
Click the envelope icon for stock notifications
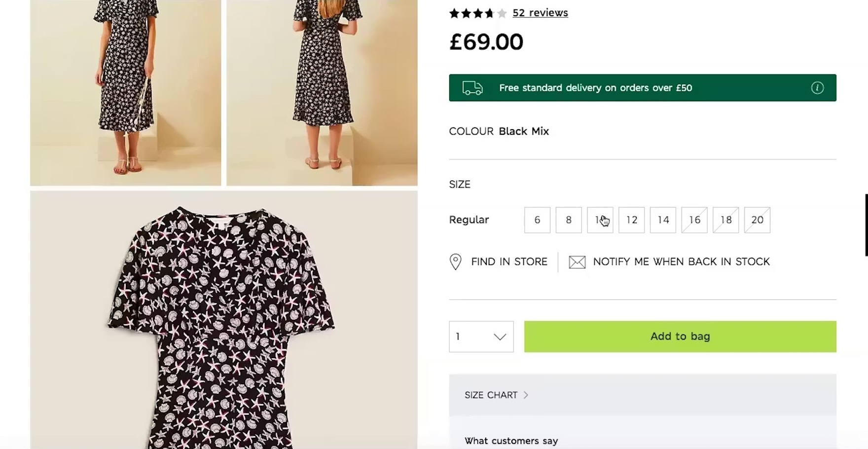click(577, 262)
